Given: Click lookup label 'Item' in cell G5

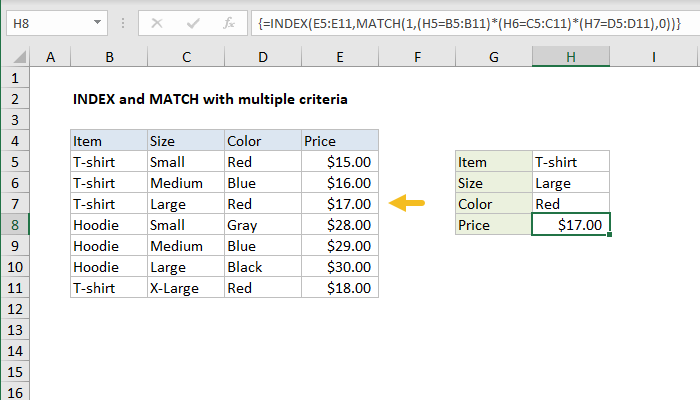Looking at the screenshot, I should click(x=494, y=162).
